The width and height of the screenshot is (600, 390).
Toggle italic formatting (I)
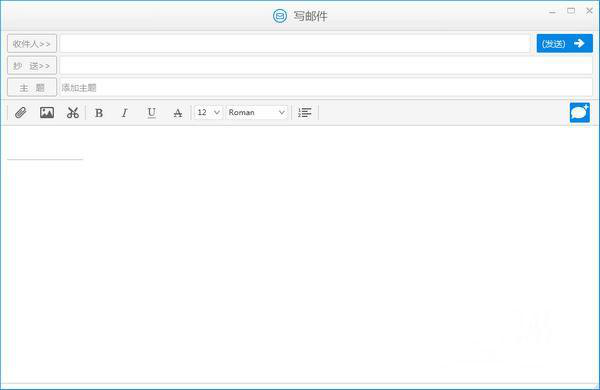[x=125, y=113]
